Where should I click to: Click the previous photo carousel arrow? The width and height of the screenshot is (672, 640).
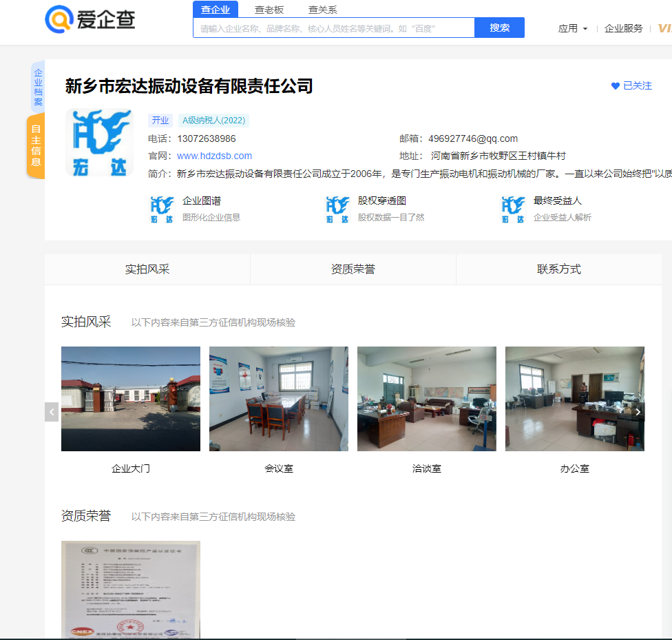tap(52, 411)
